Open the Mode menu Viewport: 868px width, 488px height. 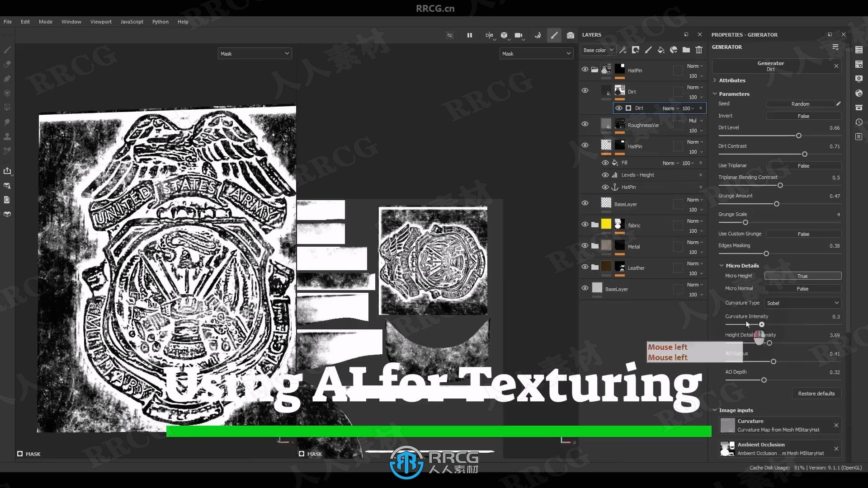46,22
